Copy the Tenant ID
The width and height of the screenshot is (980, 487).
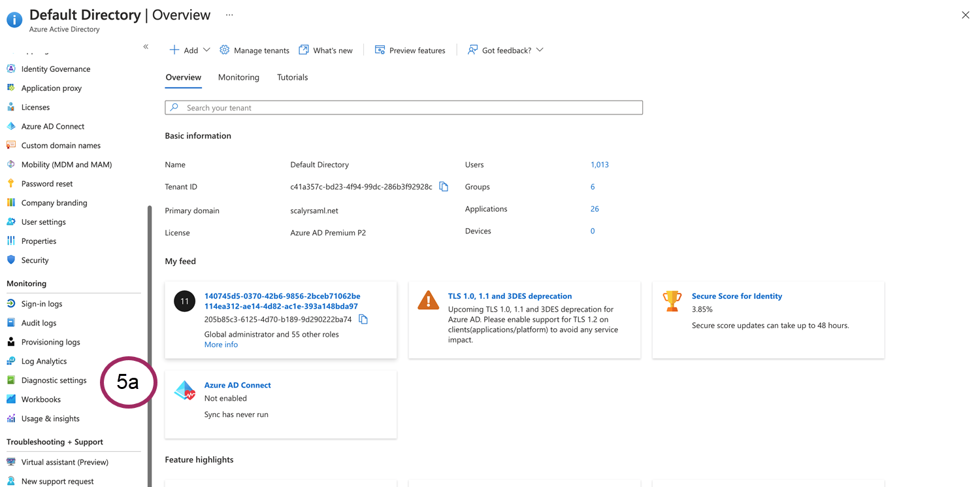(444, 186)
